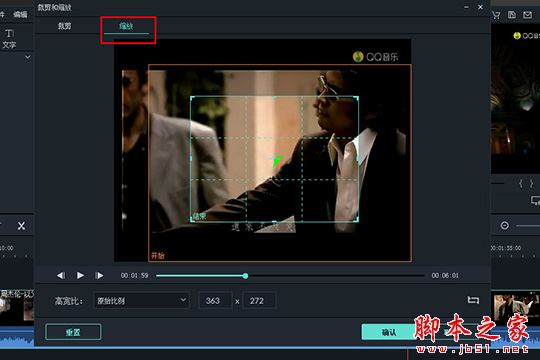Close the crop and zoom dialog
This screenshot has height=360, width=540.
pos(480,7)
